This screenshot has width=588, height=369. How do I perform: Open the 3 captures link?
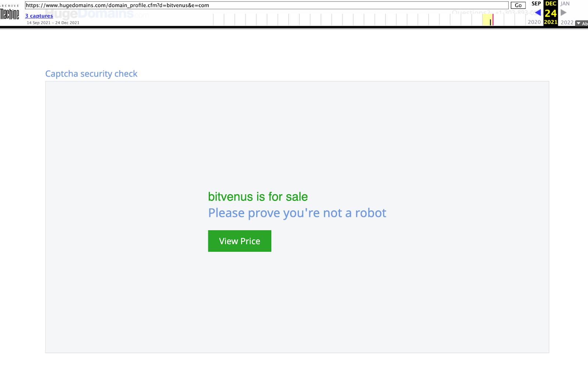(39, 16)
